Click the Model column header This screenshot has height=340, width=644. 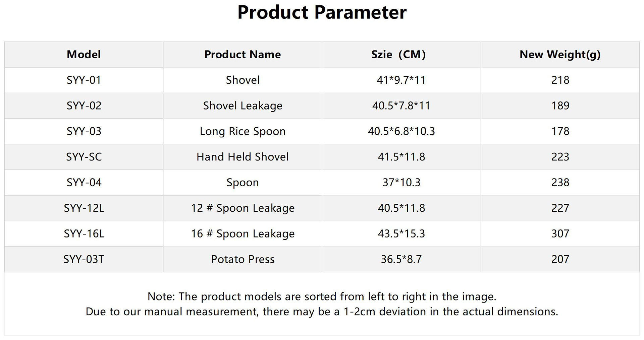point(84,55)
